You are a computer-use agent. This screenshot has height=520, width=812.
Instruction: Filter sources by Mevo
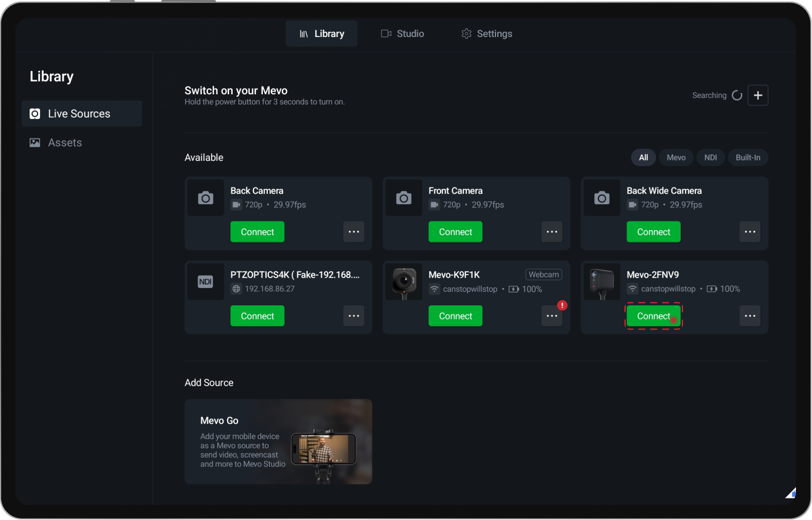[676, 157]
